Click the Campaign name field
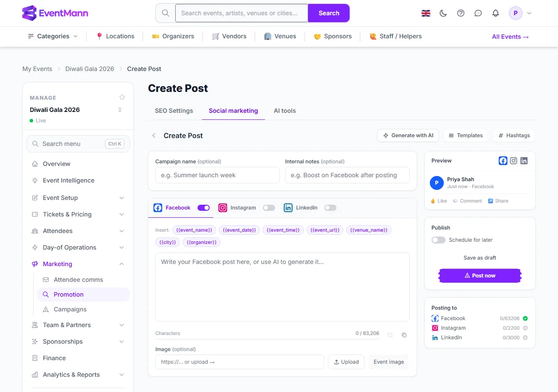This screenshot has width=558, height=392. [218, 175]
